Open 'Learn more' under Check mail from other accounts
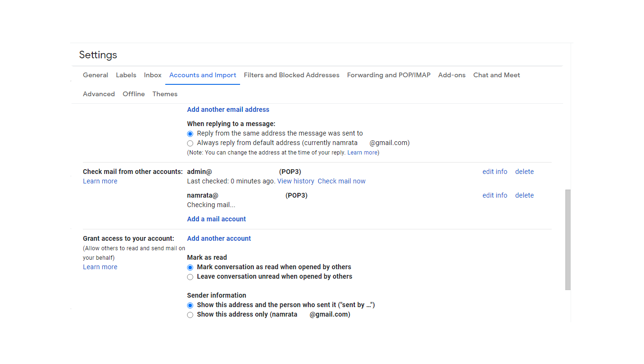 (100, 181)
